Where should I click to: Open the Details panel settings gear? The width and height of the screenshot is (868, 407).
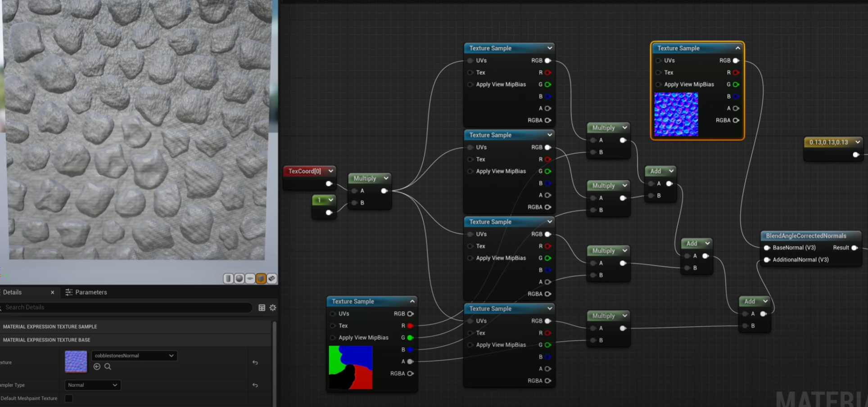pyautogui.click(x=272, y=308)
